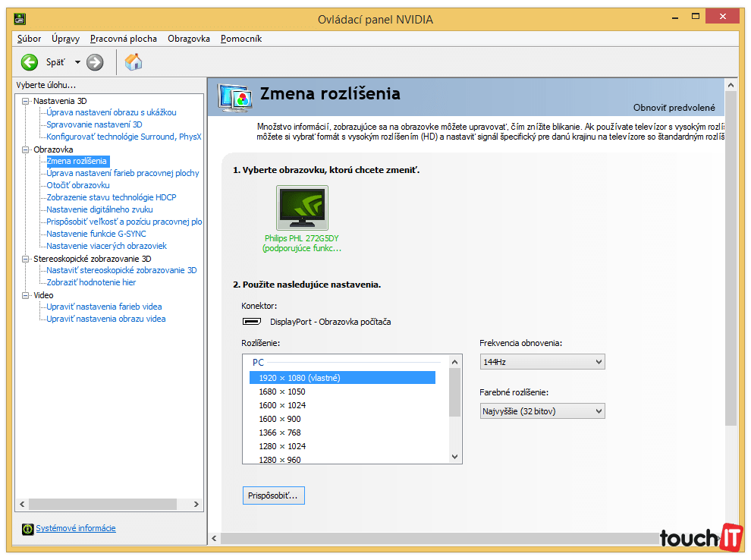Open the Back button history dropdown arrow
This screenshot has height=560, width=751.
point(77,63)
